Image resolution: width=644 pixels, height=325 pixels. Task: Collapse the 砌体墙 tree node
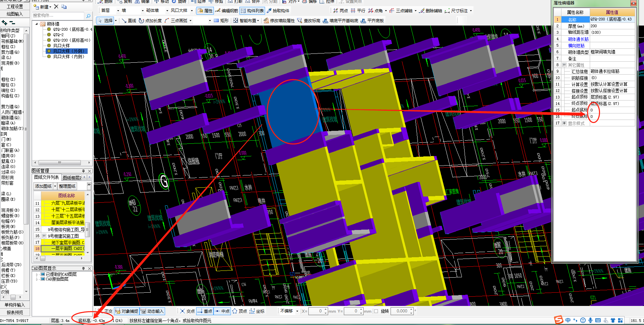click(x=37, y=24)
